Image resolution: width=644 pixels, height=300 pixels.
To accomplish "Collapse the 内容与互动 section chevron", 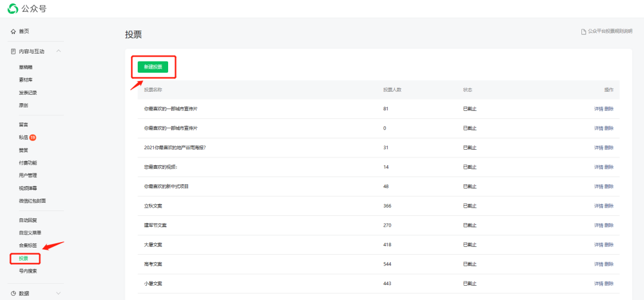I will coord(58,52).
